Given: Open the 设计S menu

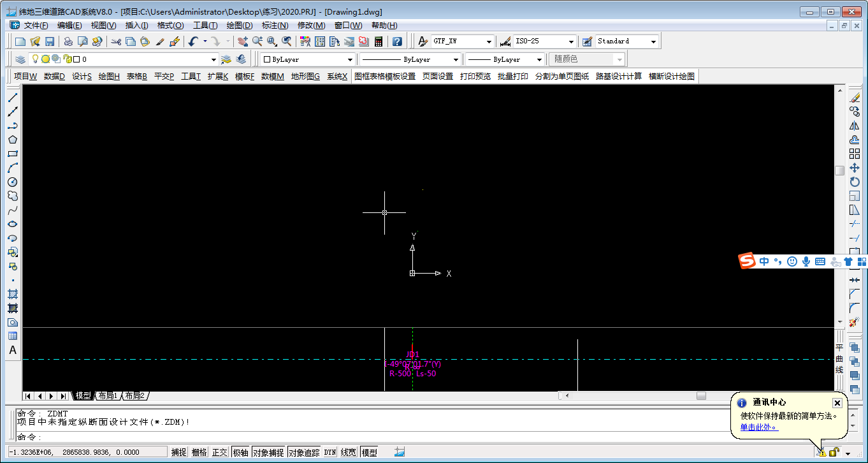Looking at the screenshot, I should click(82, 77).
